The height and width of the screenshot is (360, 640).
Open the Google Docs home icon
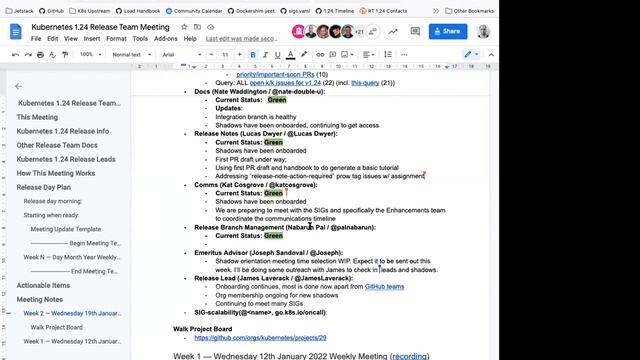(x=16, y=31)
